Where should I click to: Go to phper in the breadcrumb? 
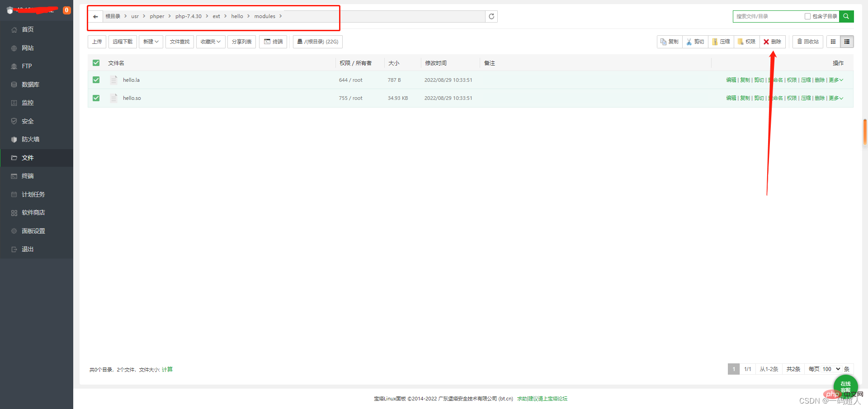pyautogui.click(x=157, y=16)
